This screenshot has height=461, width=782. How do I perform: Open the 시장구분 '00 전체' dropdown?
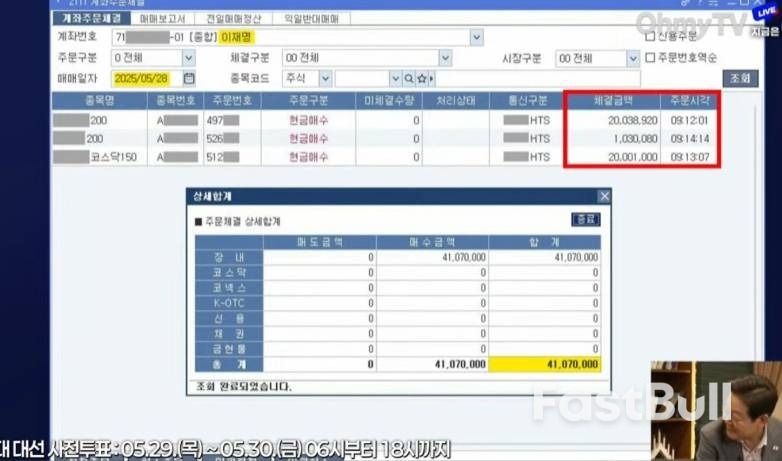coord(633,58)
